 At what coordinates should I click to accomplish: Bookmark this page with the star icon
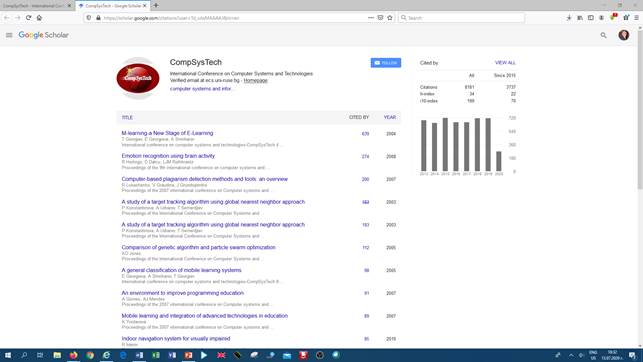point(390,18)
